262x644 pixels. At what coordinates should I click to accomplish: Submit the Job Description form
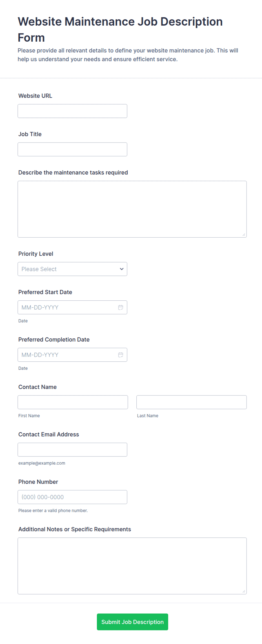[x=132, y=622]
